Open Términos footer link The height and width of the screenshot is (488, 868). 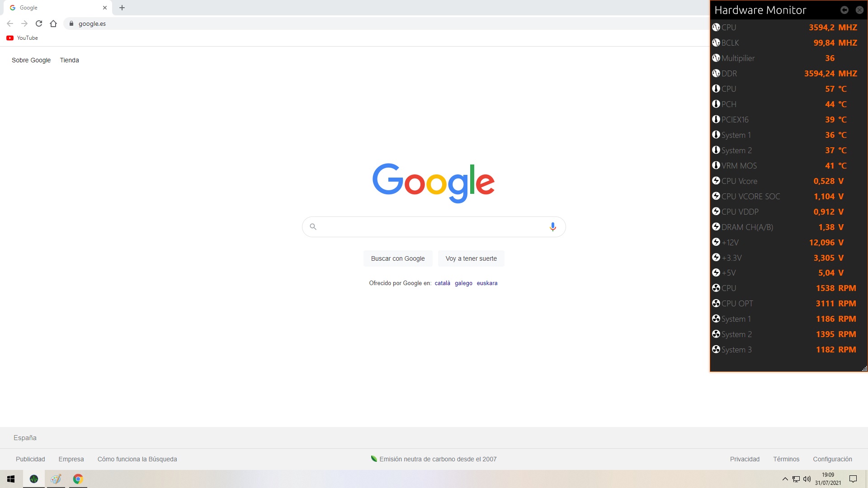[x=786, y=459]
